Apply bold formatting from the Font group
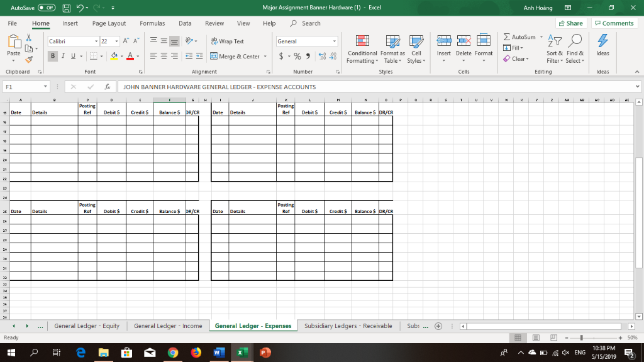Screen dimensions: 644x362 (x=53, y=55)
